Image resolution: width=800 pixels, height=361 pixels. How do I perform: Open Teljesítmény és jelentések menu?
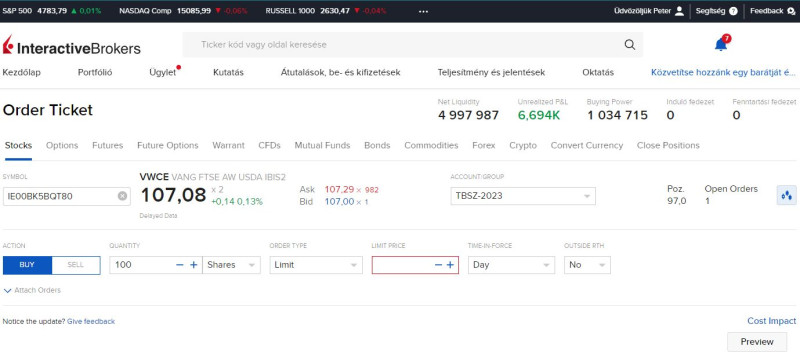tap(491, 72)
